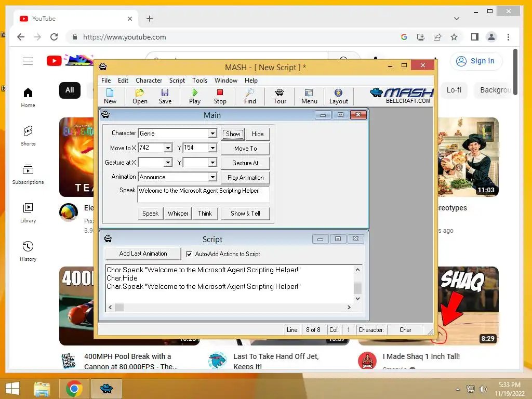This screenshot has width=532, height=399.
Task: Open Library in the YouTube sidebar
Action: (28, 212)
